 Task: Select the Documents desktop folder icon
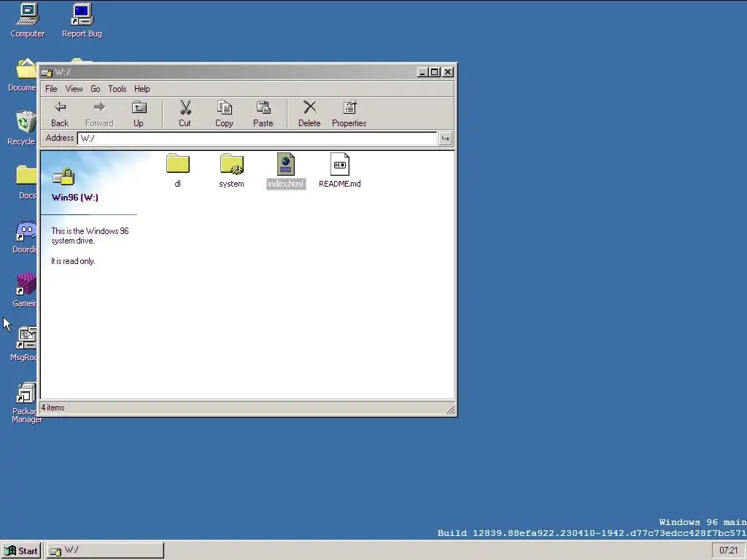coord(22,75)
